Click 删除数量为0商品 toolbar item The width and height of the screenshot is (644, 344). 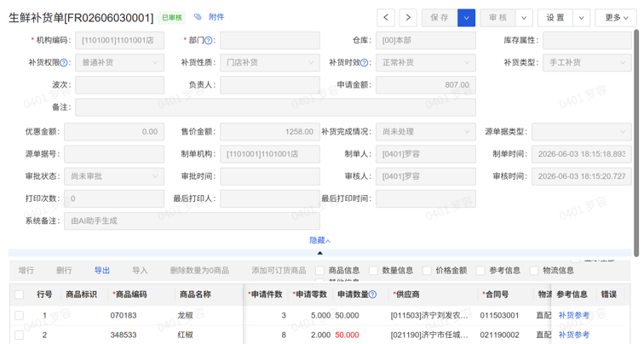[199, 271]
